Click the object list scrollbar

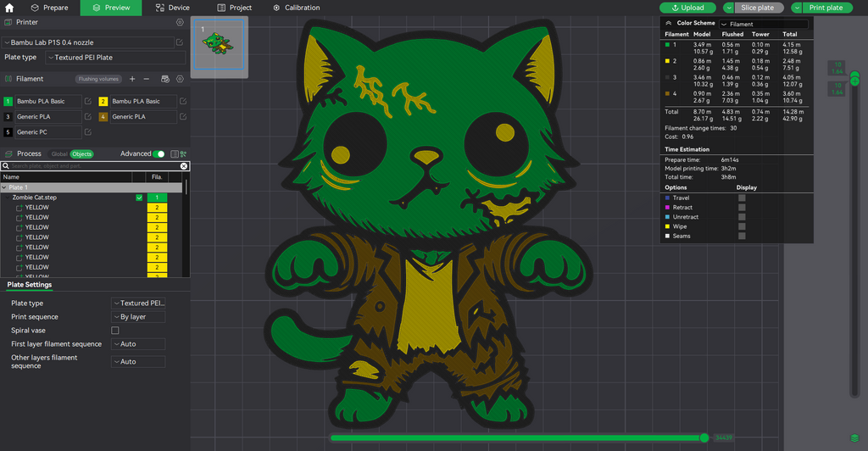tap(186, 187)
